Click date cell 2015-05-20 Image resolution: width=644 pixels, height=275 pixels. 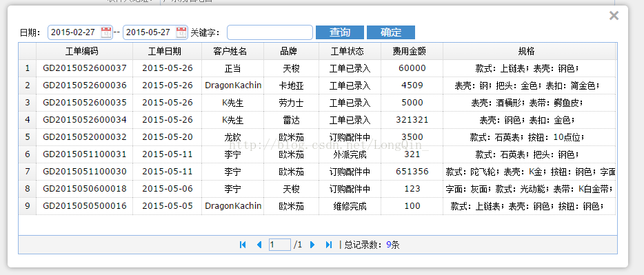(168, 136)
